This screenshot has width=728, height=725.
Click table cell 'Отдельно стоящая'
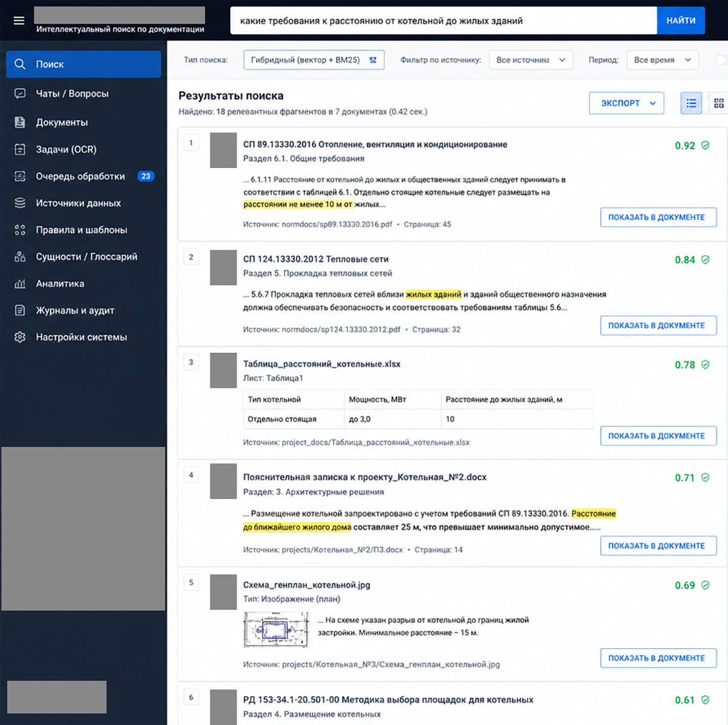(x=293, y=419)
